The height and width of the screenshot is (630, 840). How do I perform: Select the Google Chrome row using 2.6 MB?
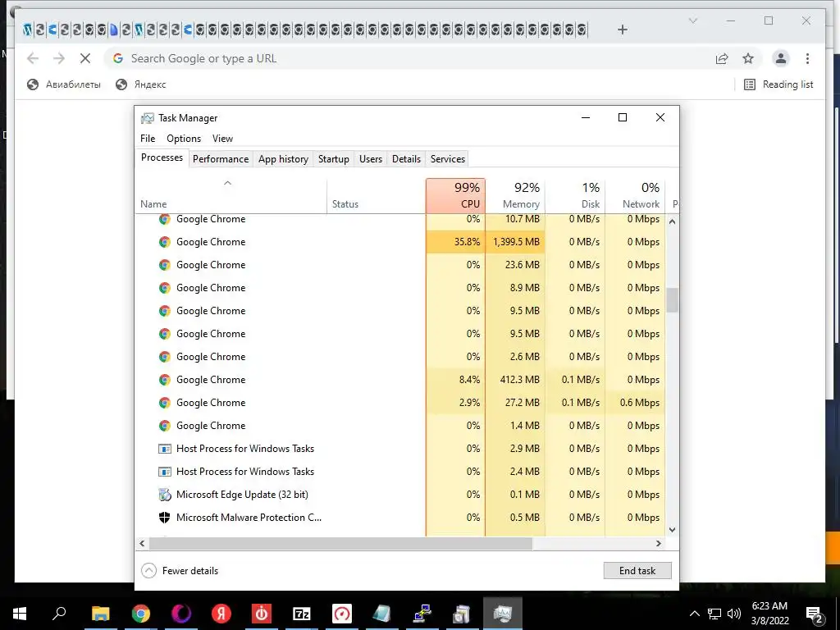[400, 356]
